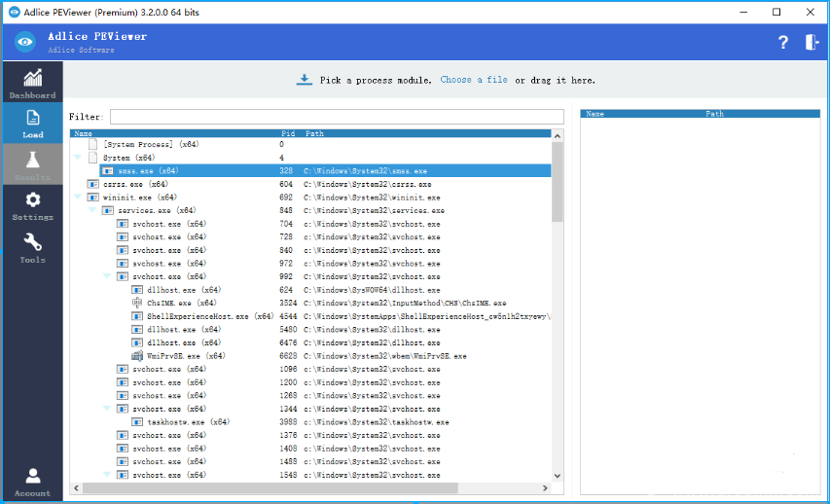Viewport: 830px width, 504px height.
Task: Sort process list by Name column
Action: [x=83, y=133]
